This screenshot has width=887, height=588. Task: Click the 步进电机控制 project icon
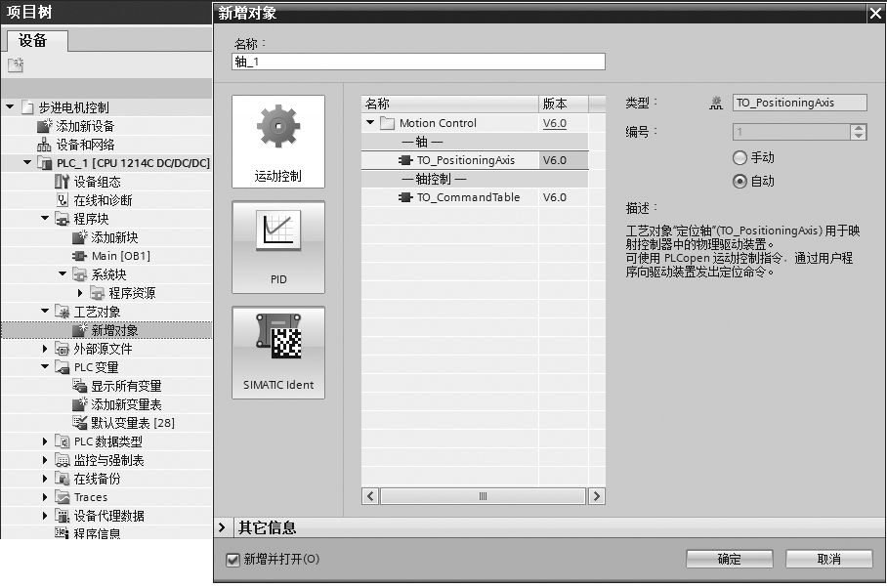tap(27, 106)
